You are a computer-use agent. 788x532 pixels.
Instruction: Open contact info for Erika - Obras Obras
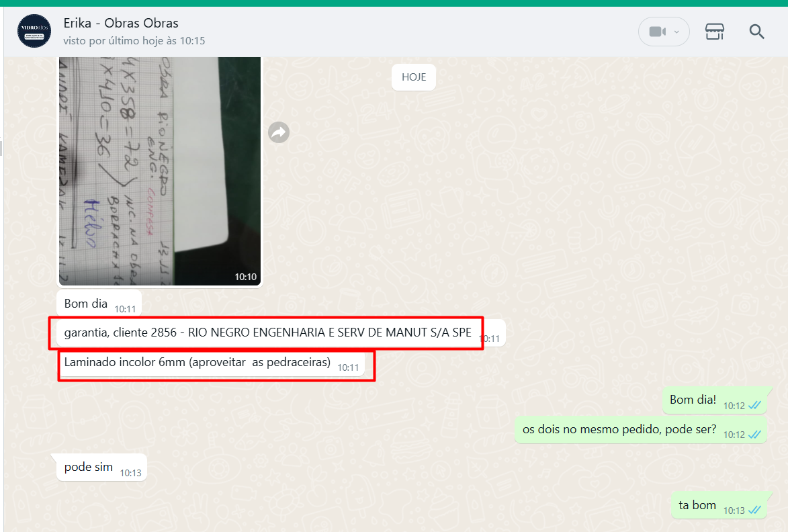121,23
